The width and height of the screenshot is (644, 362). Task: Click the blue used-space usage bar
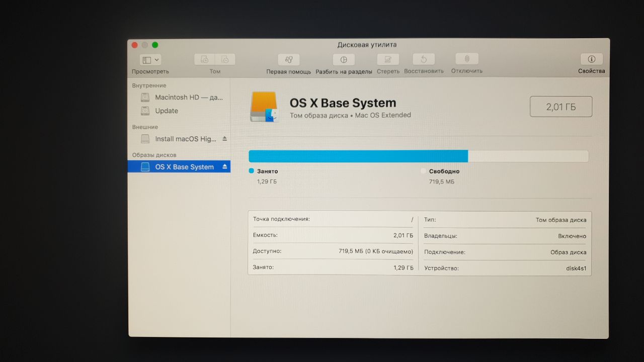point(358,156)
